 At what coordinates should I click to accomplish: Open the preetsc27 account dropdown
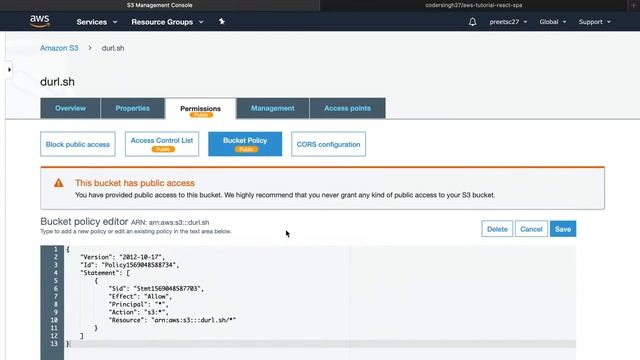(x=508, y=22)
